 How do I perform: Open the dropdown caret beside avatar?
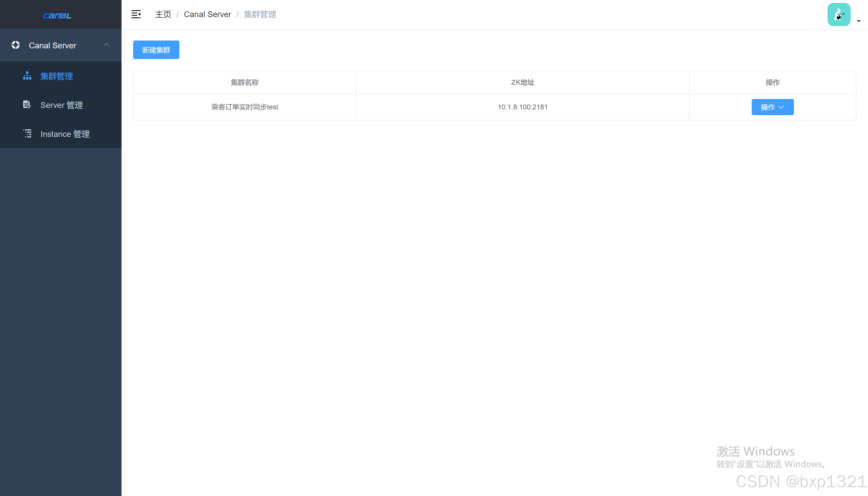(x=858, y=21)
